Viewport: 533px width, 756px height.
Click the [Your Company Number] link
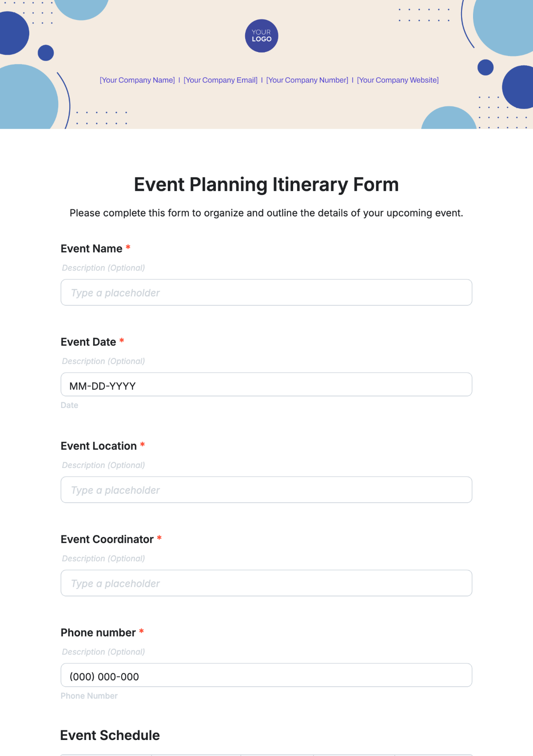(x=307, y=80)
